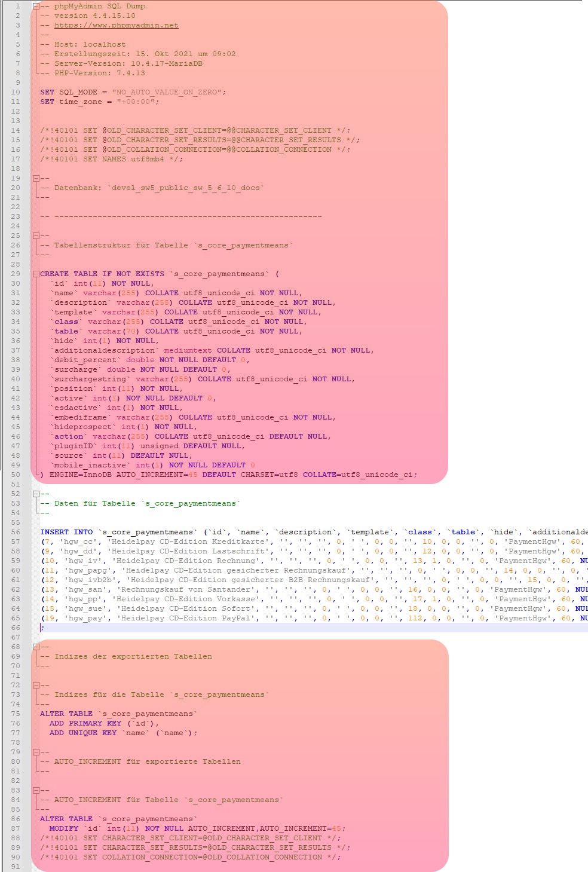
Task: Click the 'hgw_san' Santander row
Action: (x=314, y=589)
